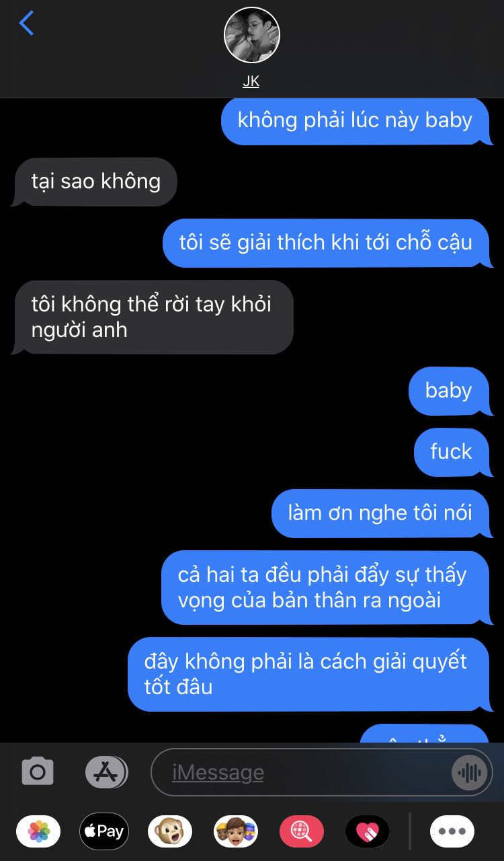The height and width of the screenshot is (861, 504).
Task: Open the Memoji stickers icon
Action: click(x=236, y=831)
